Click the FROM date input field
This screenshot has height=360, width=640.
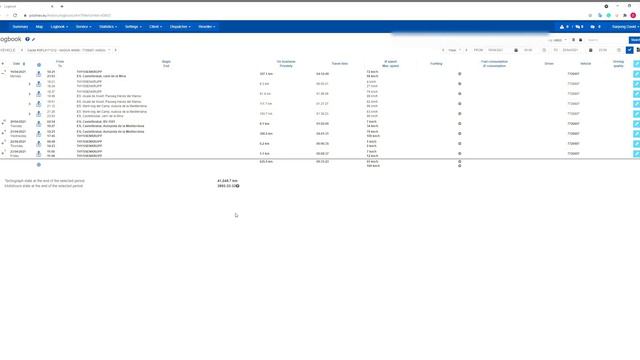(x=499, y=50)
